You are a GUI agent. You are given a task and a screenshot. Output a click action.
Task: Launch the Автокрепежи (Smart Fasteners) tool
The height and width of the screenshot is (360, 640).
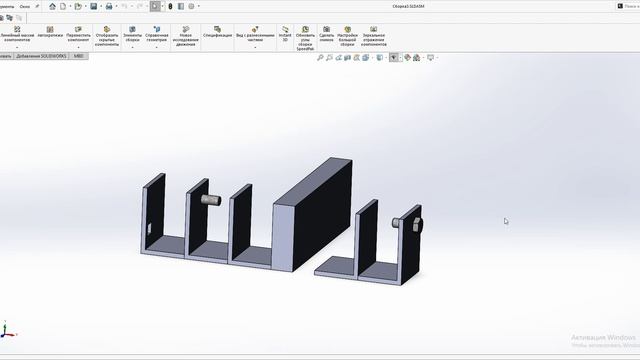[x=50, y=32]
